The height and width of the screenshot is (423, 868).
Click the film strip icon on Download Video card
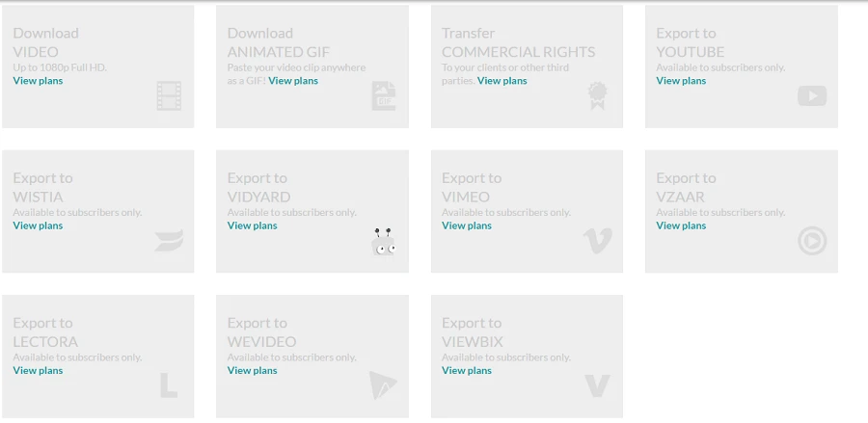click(169, 95)
